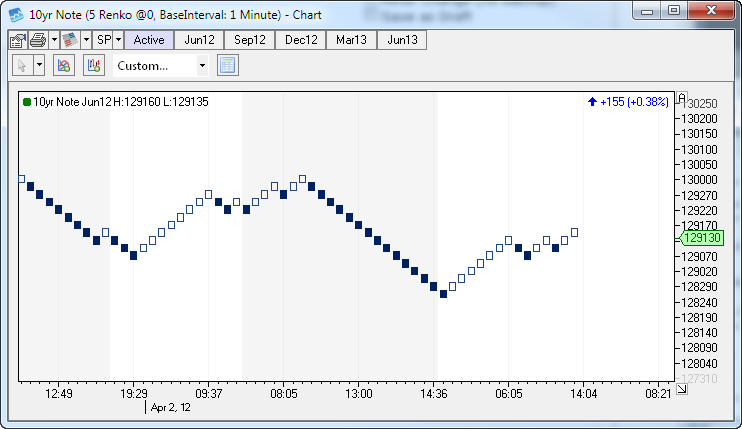This screenshot has height=429, width=742.
Task: Click the printer icon
Action: 37,40
